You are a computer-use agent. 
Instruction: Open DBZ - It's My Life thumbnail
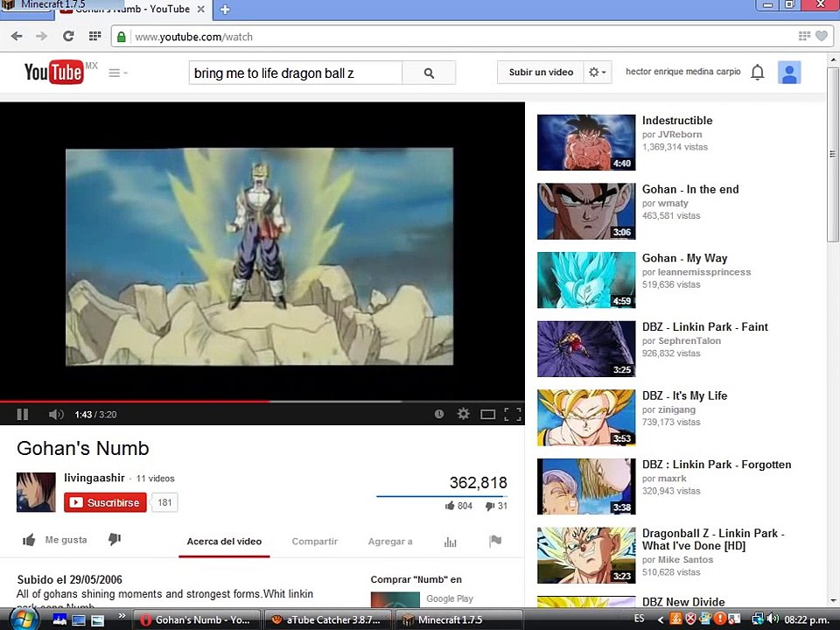coord(586,418)
